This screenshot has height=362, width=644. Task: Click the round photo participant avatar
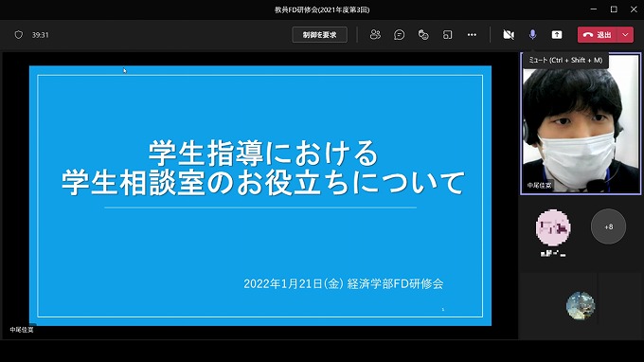[x=581, y=305]
